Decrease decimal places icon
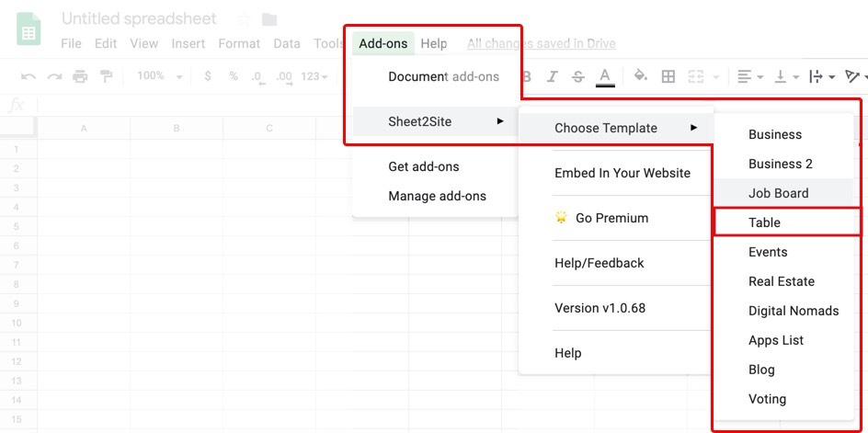The image size is (868, 433). [x=257, y=77]
